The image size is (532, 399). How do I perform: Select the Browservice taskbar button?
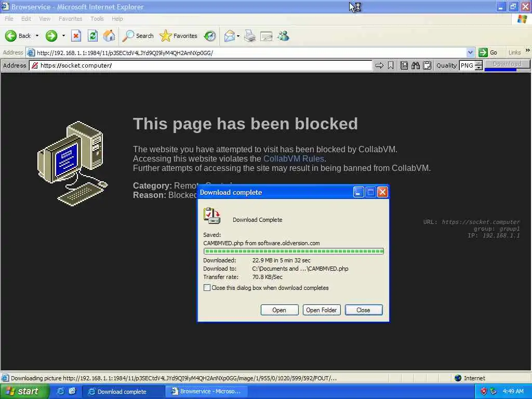click(x=207, y=392)
